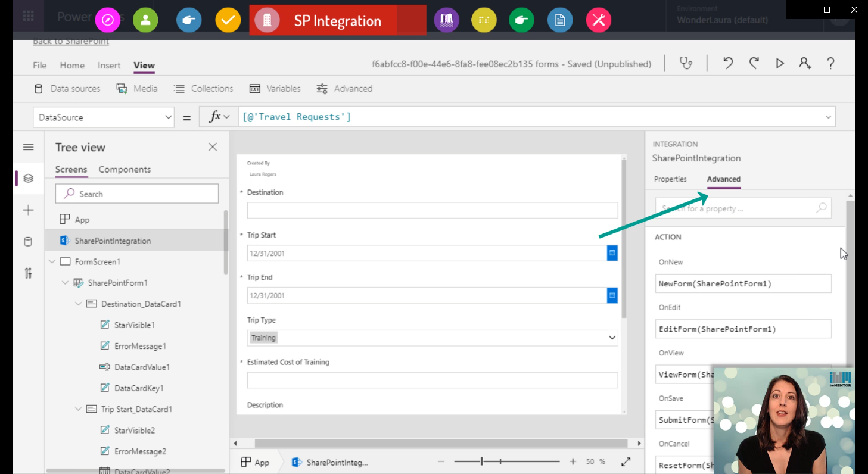Click the zoom level slider
868x474 pixels.
[x=507, y=461]
